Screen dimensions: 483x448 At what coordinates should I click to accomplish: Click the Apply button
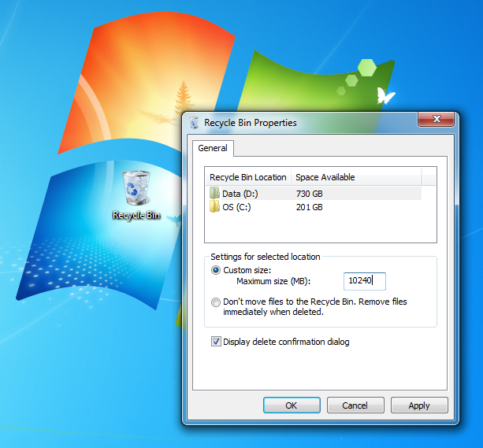(x=419, y=405)
